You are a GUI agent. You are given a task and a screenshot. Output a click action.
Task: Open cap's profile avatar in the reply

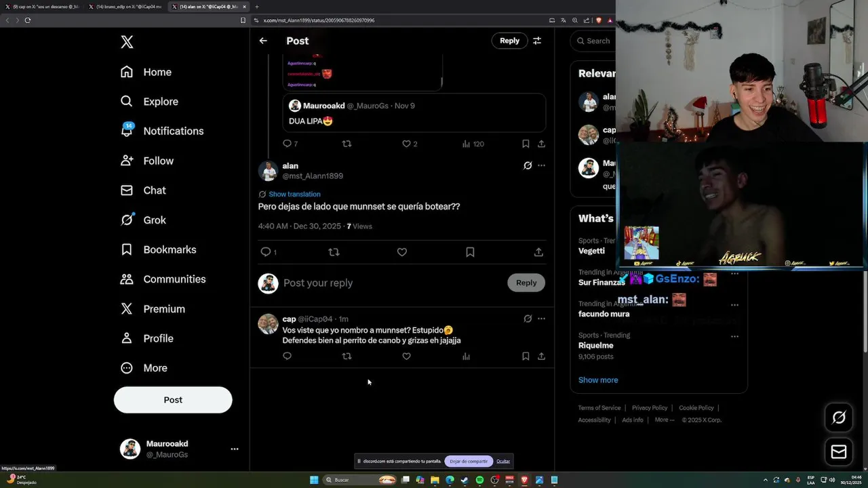click(x=268, y=324)
